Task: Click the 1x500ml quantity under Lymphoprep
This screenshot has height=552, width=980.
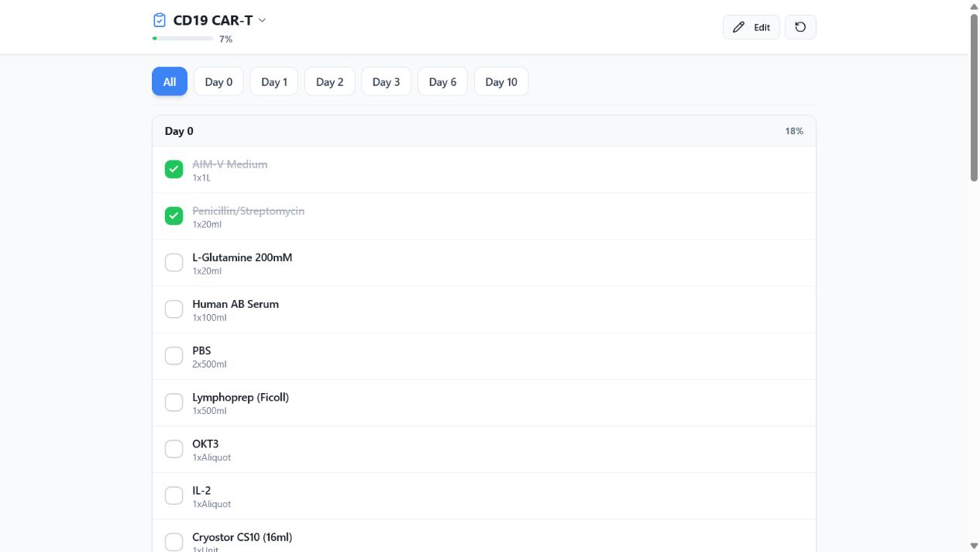Action: point(209,411)
